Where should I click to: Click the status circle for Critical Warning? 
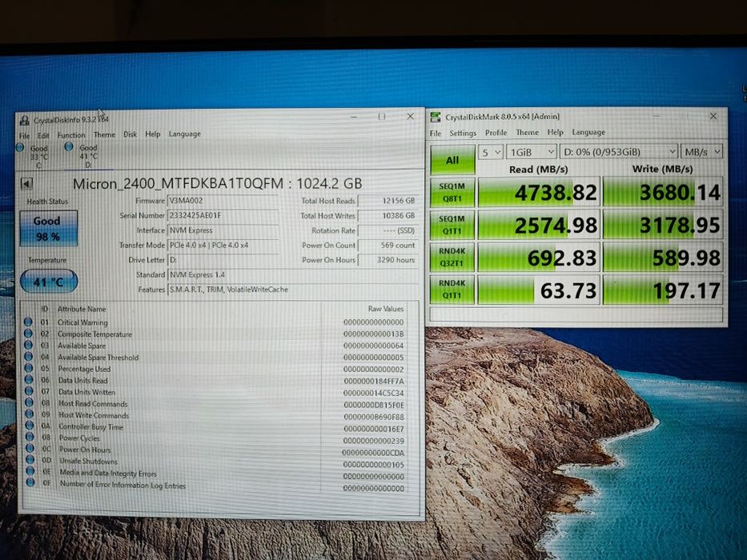(28, 322)
